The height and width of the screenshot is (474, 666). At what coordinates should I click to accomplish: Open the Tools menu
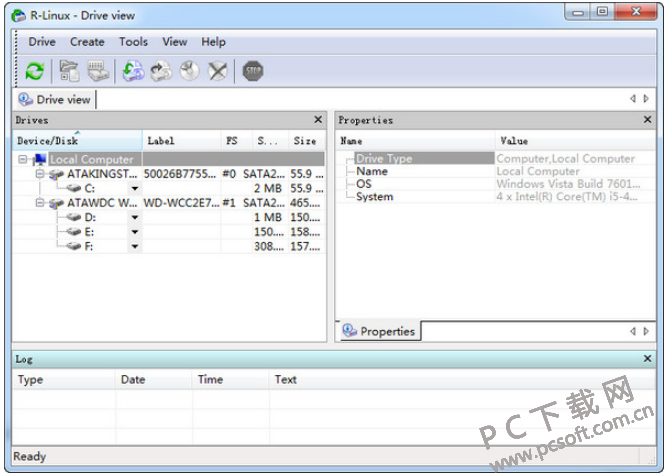tap(133, 42)
